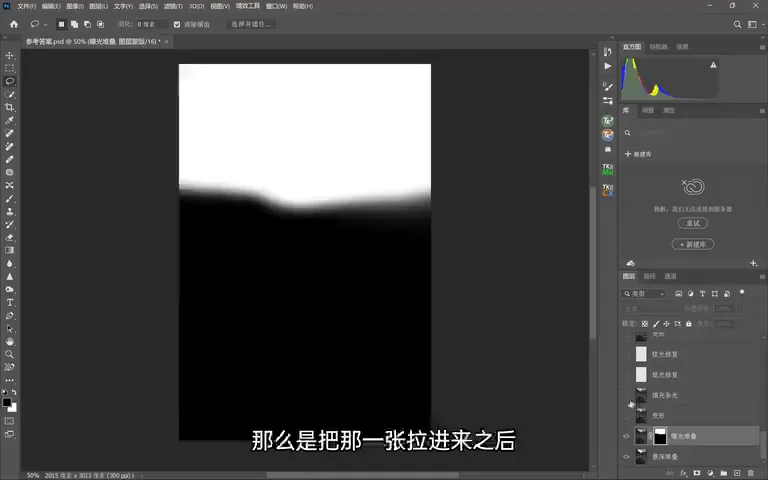Select the Hand tool

(9, 341)
